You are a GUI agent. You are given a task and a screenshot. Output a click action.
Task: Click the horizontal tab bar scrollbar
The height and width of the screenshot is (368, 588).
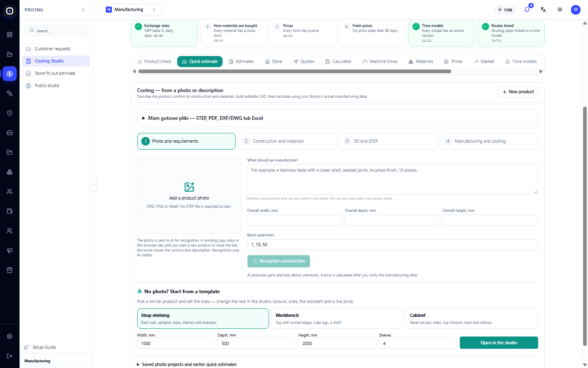pos(295,72)
